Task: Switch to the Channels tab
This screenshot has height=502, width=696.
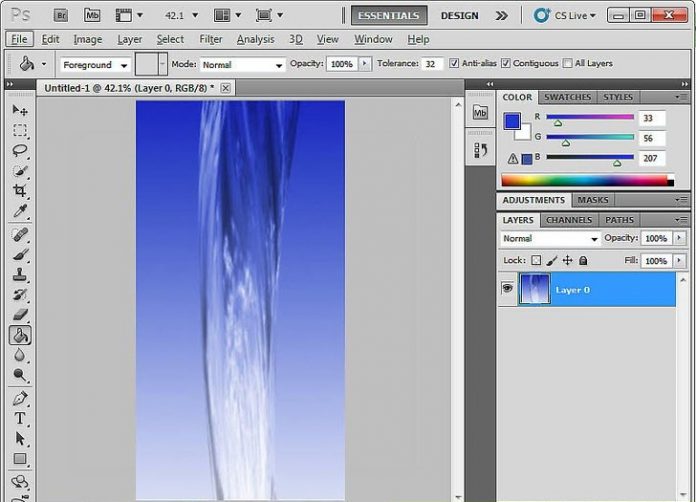Action: click(x=568, y=220)
